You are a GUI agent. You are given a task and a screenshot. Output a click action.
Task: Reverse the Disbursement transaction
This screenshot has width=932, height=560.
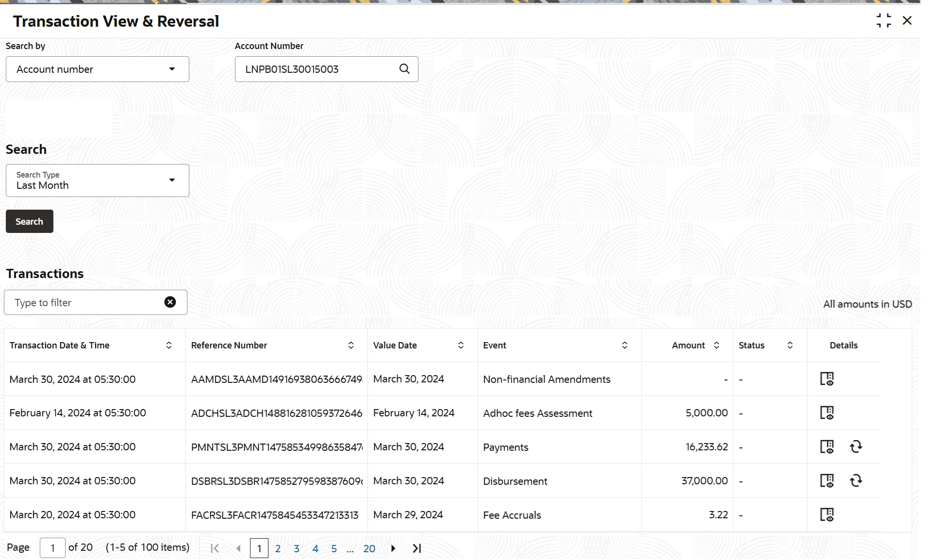pos(856,481)
